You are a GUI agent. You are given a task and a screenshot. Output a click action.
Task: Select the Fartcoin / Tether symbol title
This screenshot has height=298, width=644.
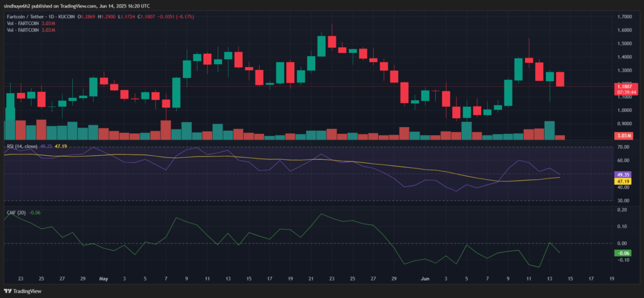pos(23,17)
